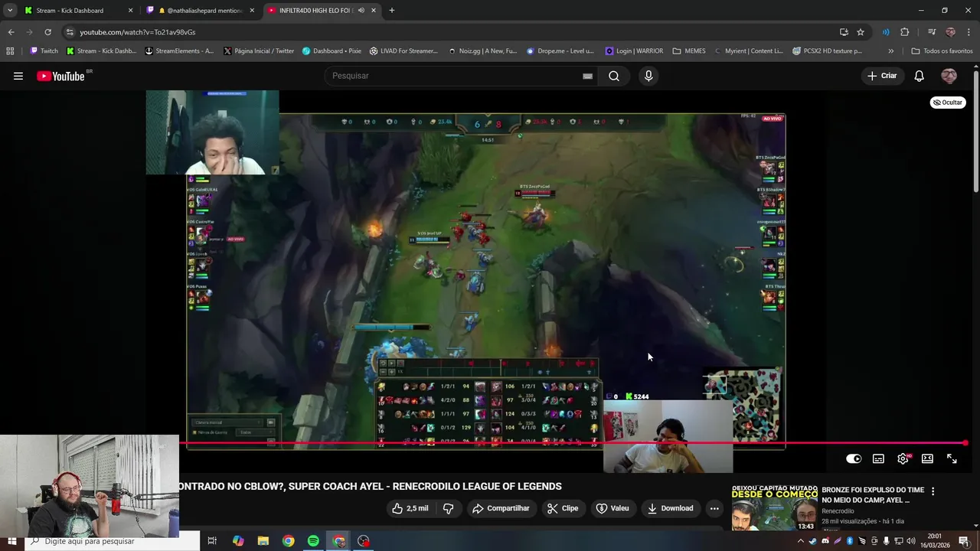Toggle autoplay switch in the player
980x551 pixels.
[854, 459]
